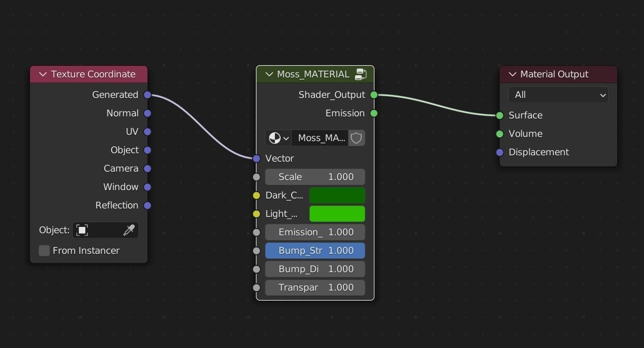Click the Bump_Di value field
The height and width of the screenshot is (348, 644).
[x=315, y=269]
